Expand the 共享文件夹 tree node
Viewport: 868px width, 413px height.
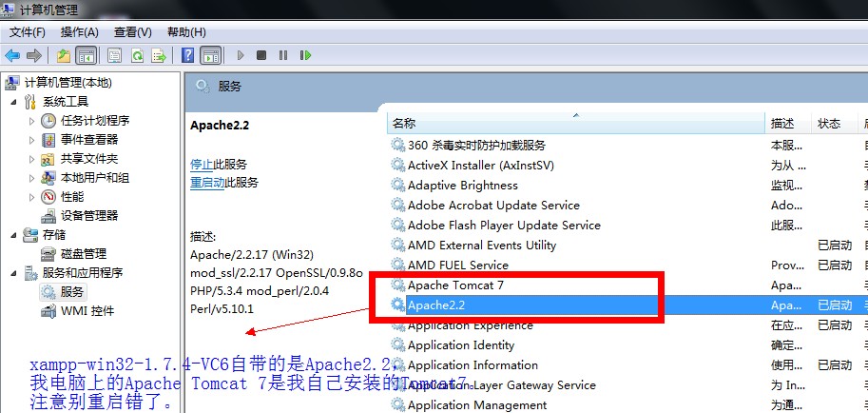31,159
